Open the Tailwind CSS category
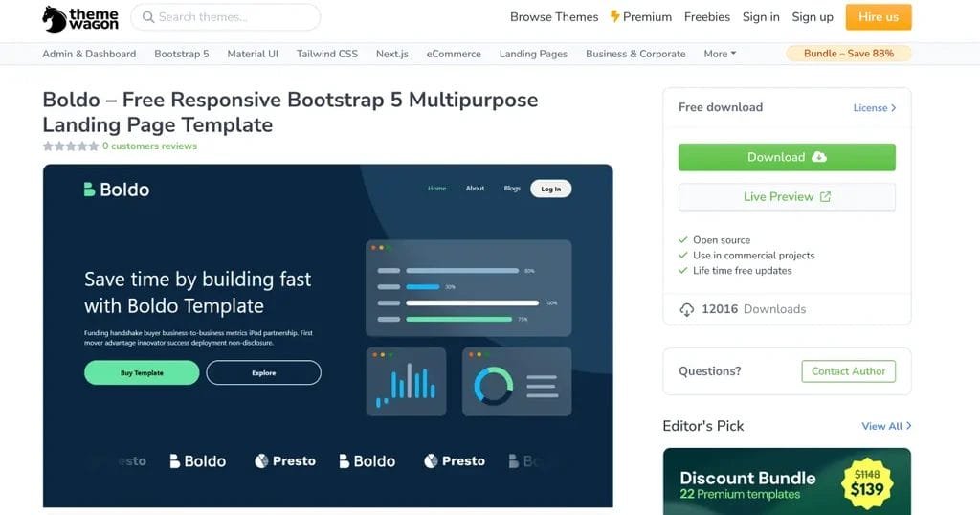Image resolution: width=980 pixels, height=515 pixels. [327, 54]
